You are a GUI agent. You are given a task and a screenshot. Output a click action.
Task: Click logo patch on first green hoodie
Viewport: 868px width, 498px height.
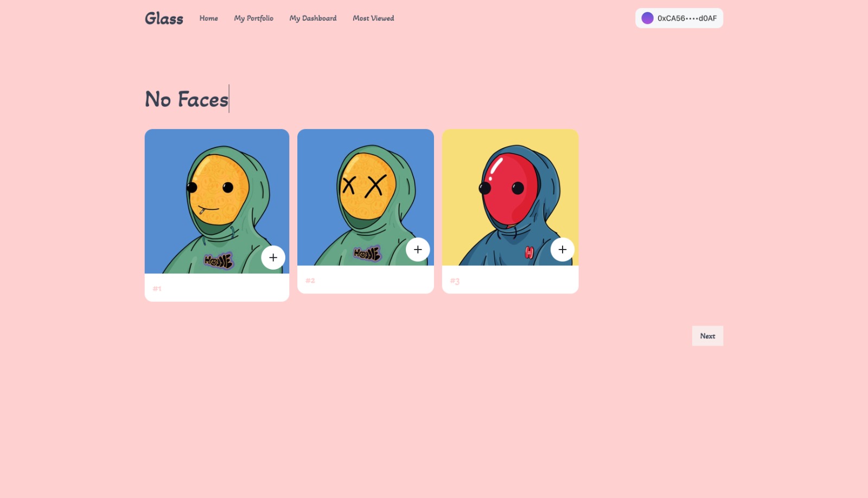[x=219, y=261]
